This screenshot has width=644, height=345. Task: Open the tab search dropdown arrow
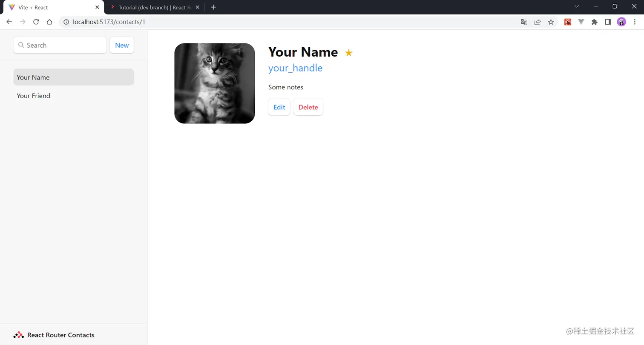576,6
